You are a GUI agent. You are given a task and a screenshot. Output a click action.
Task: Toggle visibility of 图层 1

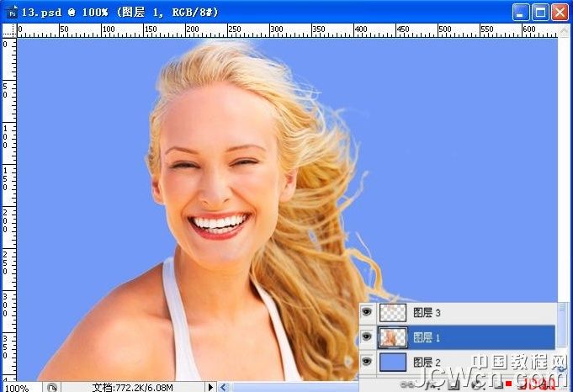coord(367,337)
